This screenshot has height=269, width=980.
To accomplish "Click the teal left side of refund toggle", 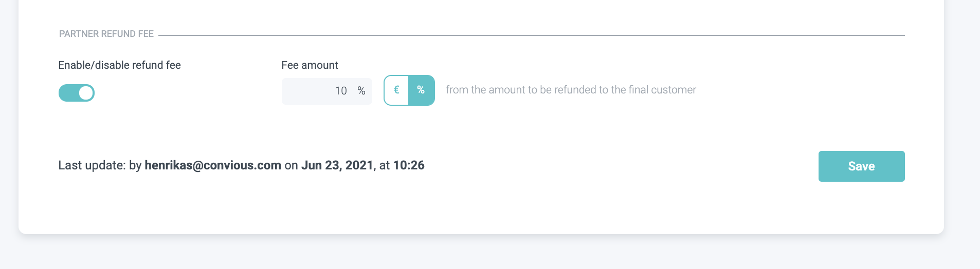I will [68, 93].
